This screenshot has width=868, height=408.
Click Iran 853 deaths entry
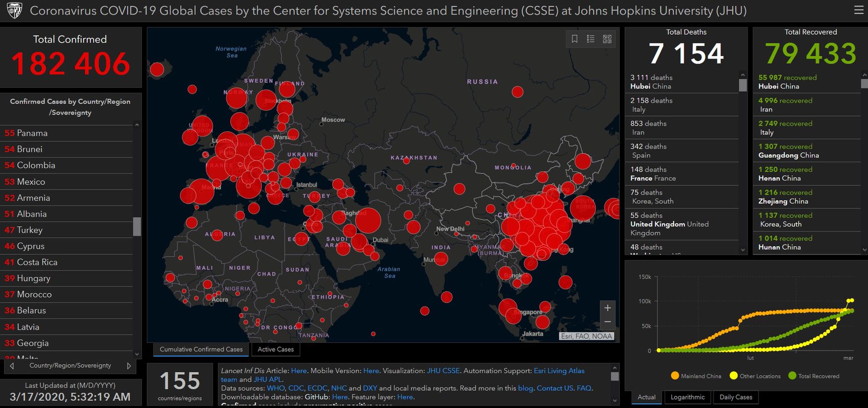[682, 128]
